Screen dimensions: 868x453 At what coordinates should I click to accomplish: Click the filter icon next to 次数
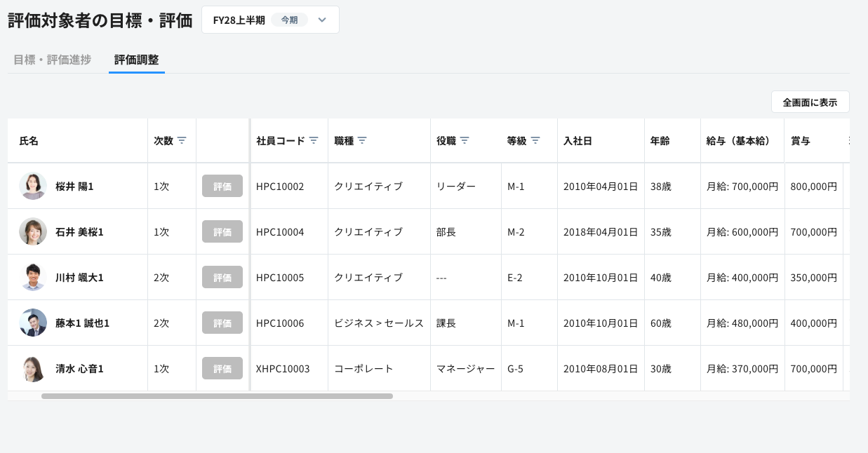pos(182,140)
